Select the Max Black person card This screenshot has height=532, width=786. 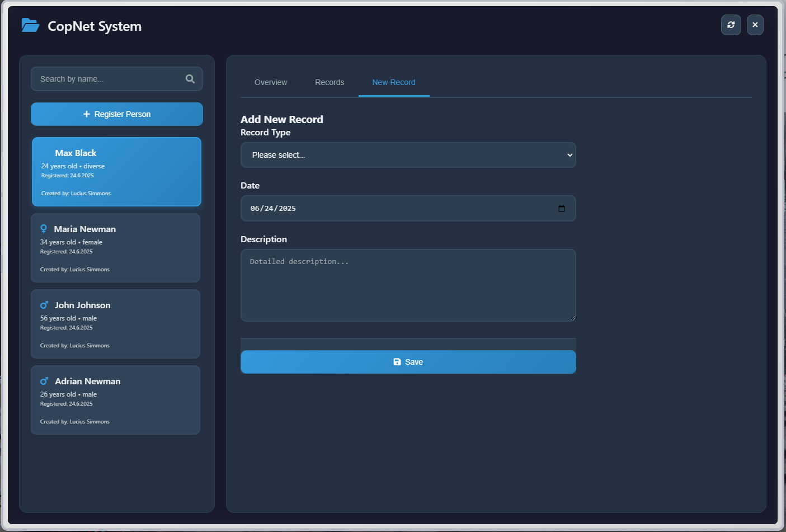tap(116, 172)
